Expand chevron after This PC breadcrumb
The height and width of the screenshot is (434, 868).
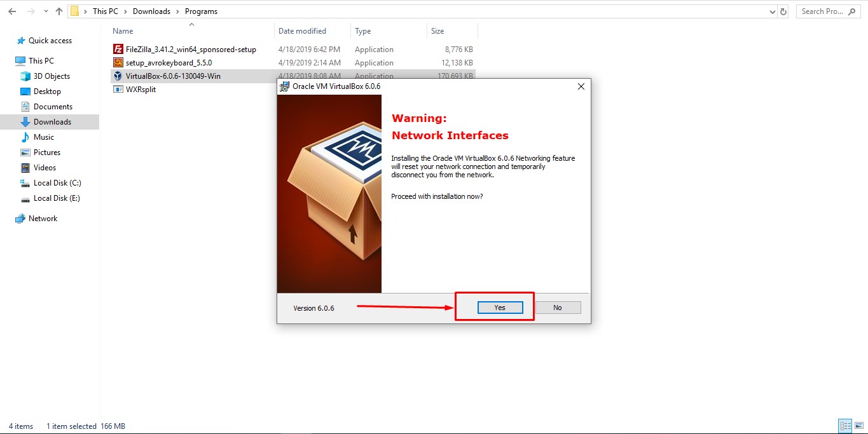click(126, 11)
